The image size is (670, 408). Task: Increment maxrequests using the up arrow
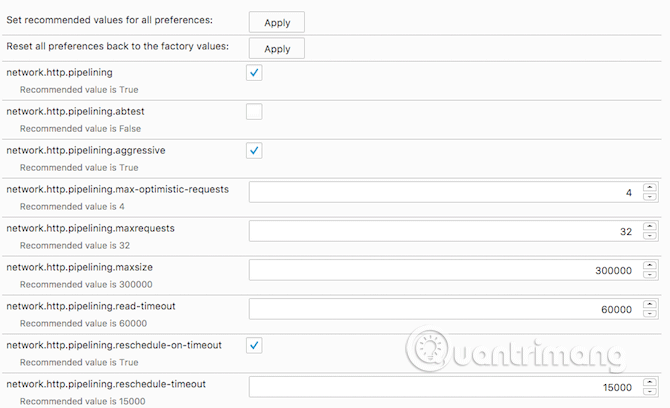pyautogui.click(x=650, y=226)
